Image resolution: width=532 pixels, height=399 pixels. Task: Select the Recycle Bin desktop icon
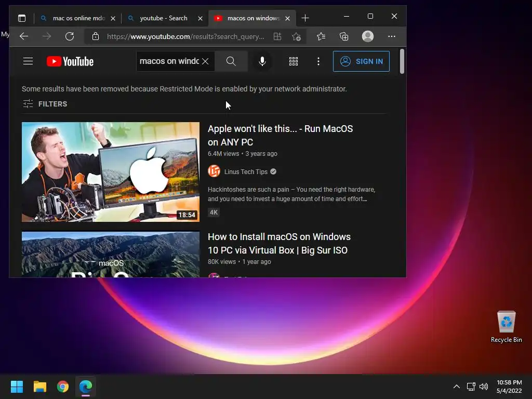tap(506, 327)
